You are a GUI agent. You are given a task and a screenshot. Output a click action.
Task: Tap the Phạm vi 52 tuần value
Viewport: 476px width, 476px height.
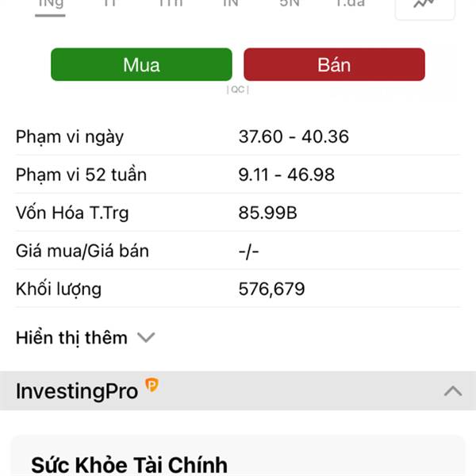[x=286, y=175]
